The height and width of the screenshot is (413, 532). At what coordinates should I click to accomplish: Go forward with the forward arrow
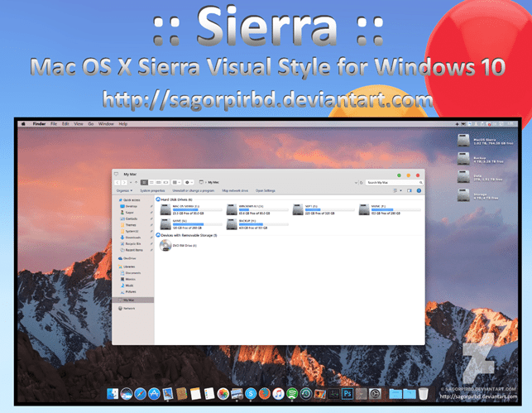[x=124, y=183]
